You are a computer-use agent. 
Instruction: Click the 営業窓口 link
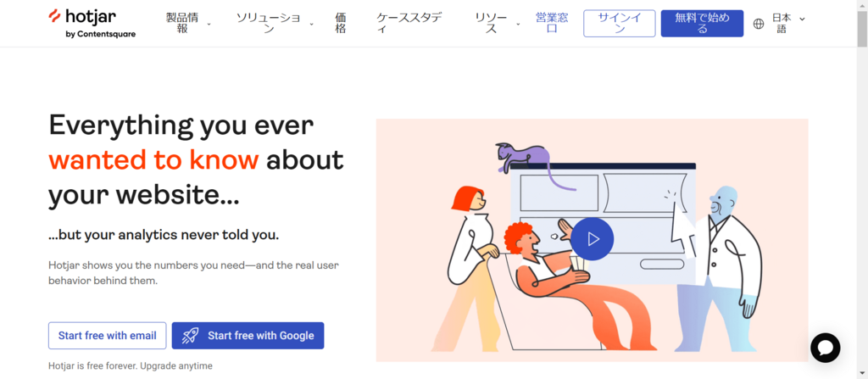552,23
